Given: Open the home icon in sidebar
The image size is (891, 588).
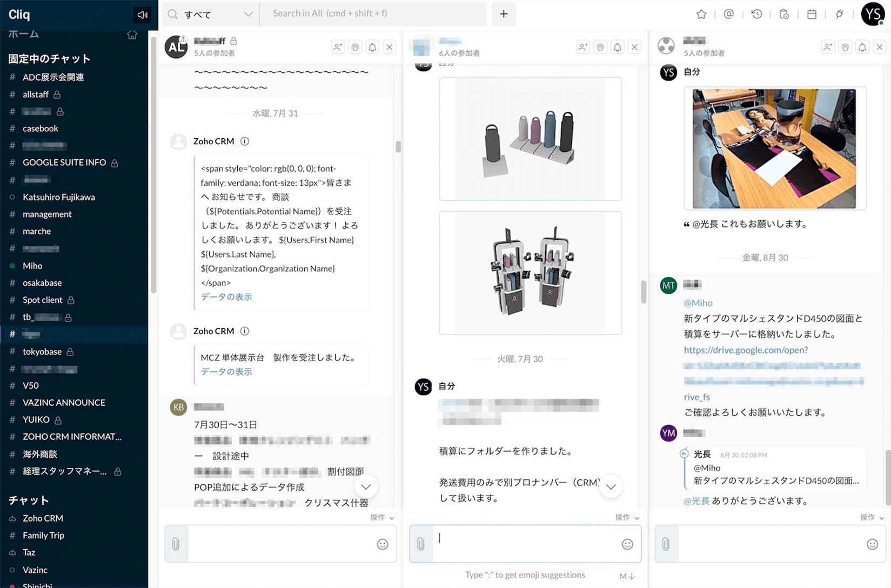Looking at the screenshot, I should (x=132, y=35).
